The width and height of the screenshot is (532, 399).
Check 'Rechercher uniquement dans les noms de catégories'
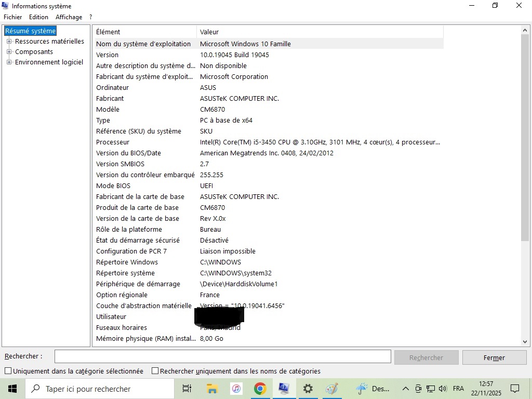pos(155,371)
